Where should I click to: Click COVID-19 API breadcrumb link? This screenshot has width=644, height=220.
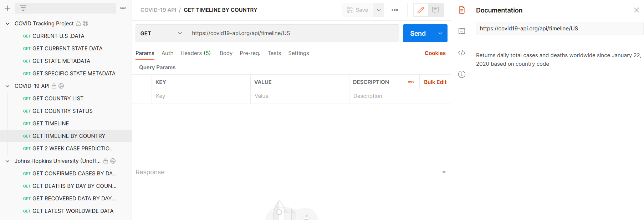pyautogui.click(x=158, y=10)
